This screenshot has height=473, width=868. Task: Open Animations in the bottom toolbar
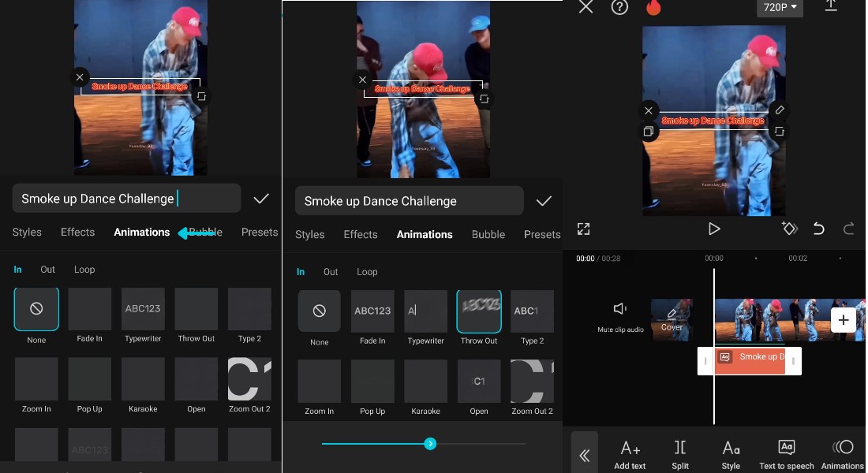[x=843, y=455]
